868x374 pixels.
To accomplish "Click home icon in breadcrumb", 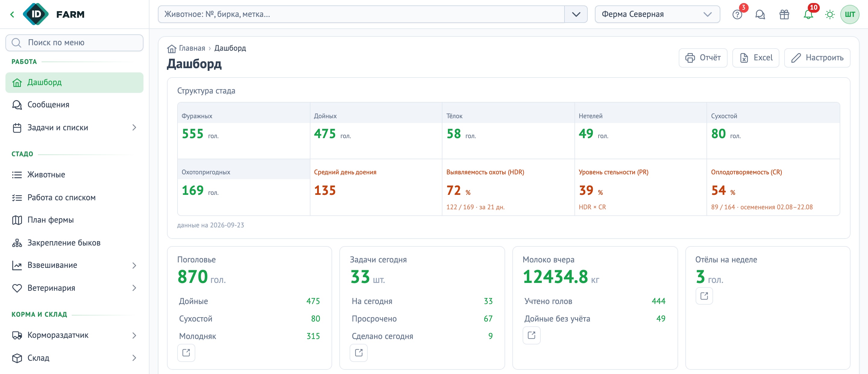I will (171, 49).
